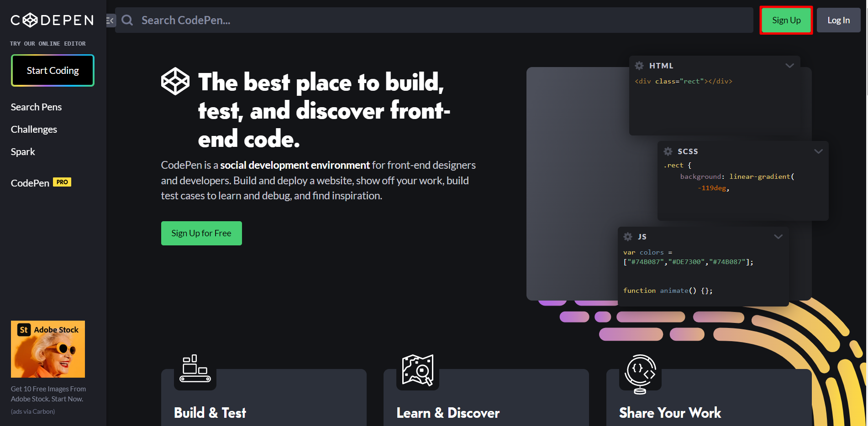The image size is (868, 426).
Task: Click the TRY OUR ONLINE EDITOR label
Action: pyautogui.click(x=48, y=44)
